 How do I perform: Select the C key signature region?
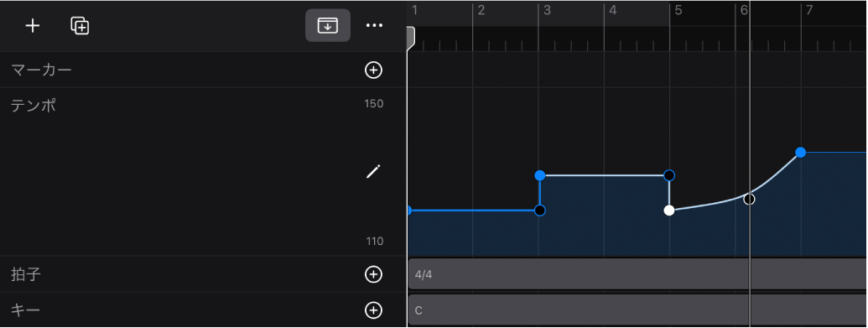(x=637, y=310)
